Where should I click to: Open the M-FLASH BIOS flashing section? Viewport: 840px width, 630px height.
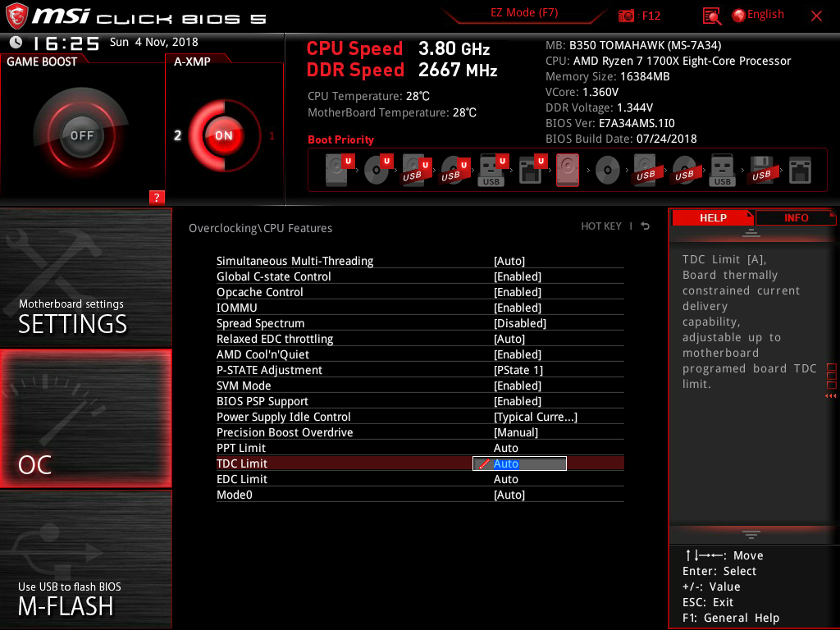(85, 559)
